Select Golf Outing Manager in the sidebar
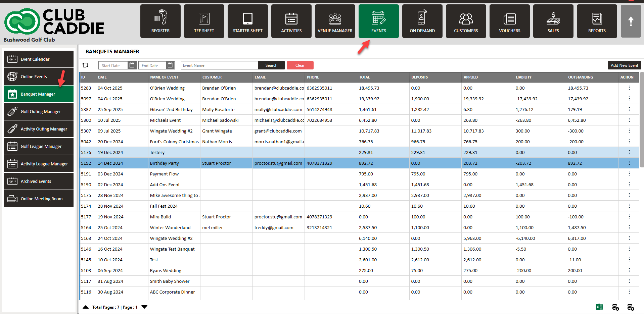The image size is (644, 314). click(x=39, y=112)
